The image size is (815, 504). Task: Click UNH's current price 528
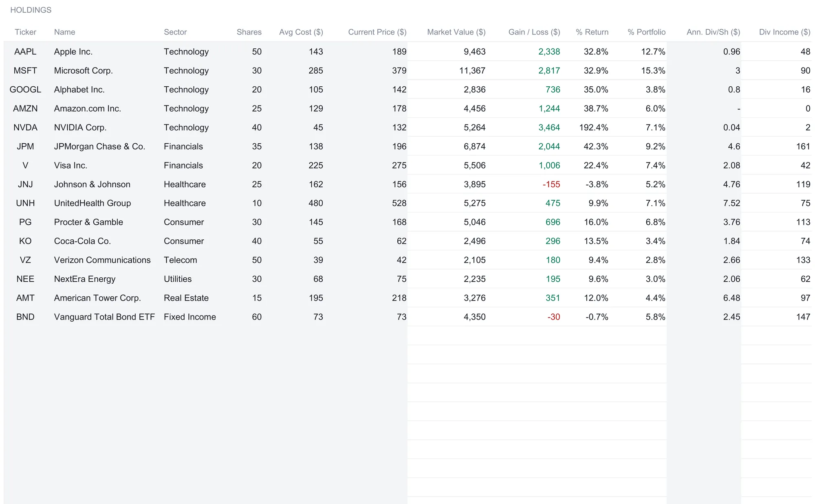coord(399,203)
